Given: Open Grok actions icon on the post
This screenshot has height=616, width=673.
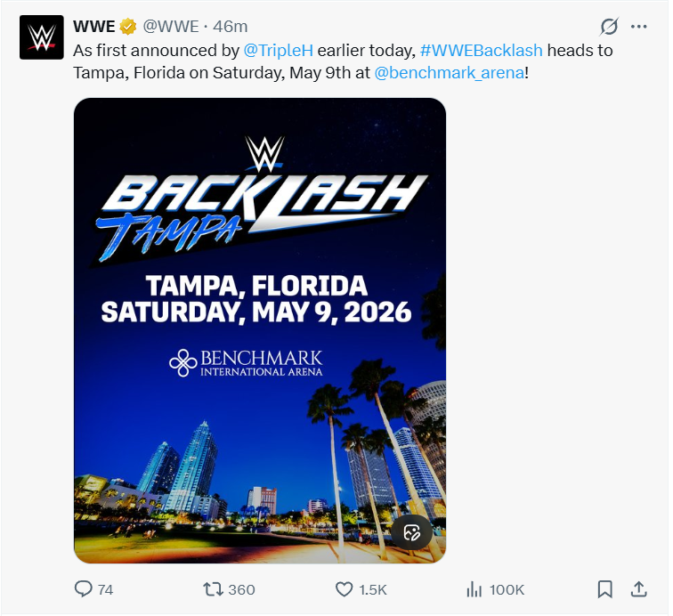Looking at the screenshot, I should click(609, 26).
